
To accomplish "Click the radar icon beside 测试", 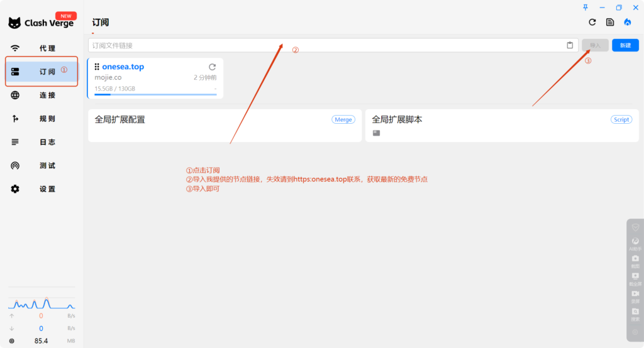I will 15,165.
